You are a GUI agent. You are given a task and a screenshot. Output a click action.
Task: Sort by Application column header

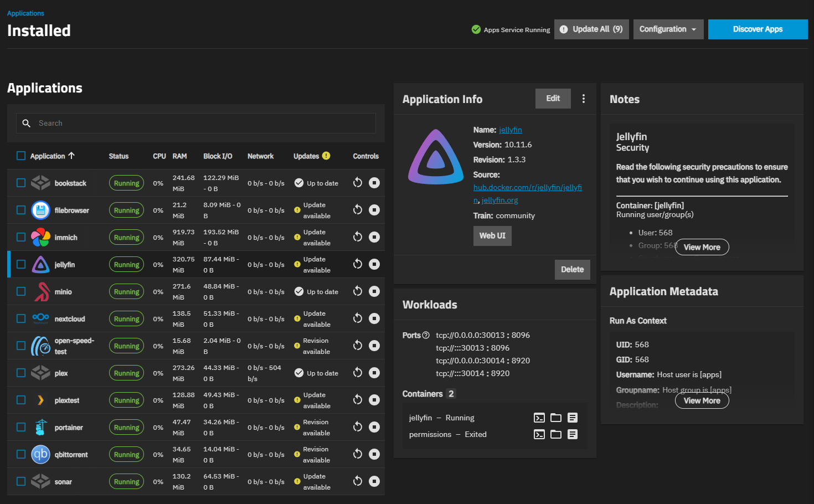click(48, 156)
